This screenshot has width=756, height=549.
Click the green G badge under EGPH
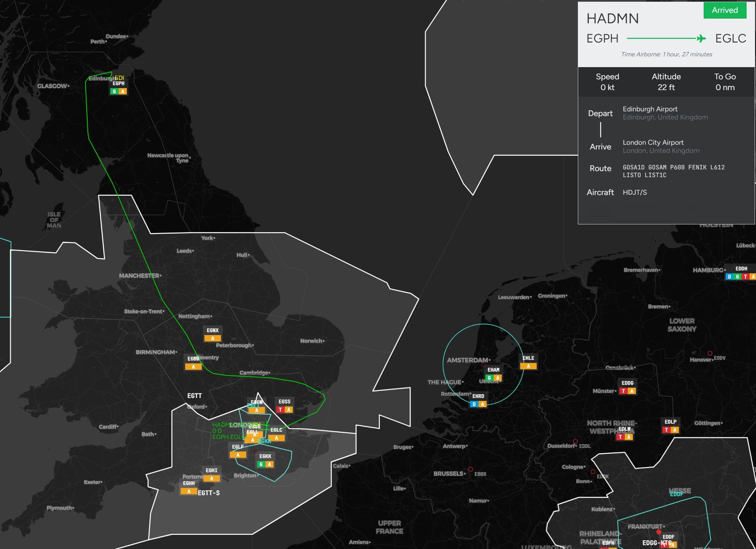114,91
